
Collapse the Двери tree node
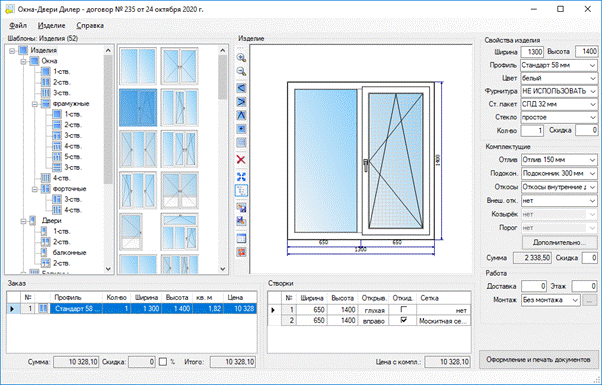point(23,221)
